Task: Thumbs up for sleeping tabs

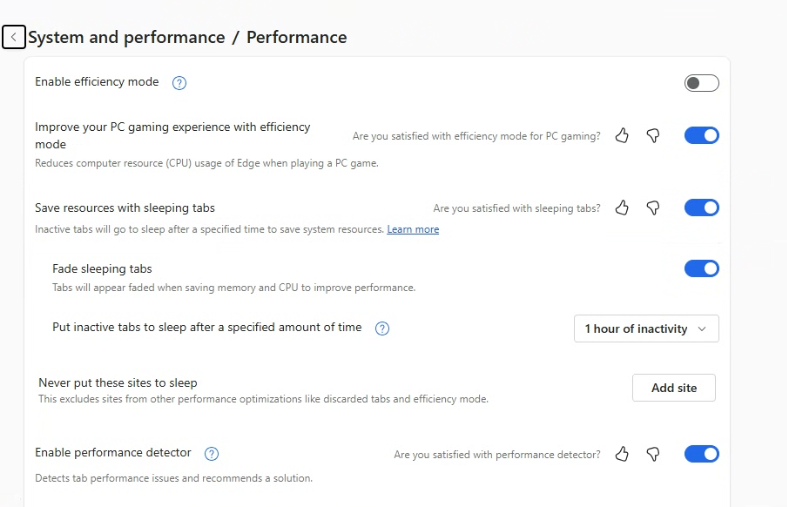Action: coord(622,208)
